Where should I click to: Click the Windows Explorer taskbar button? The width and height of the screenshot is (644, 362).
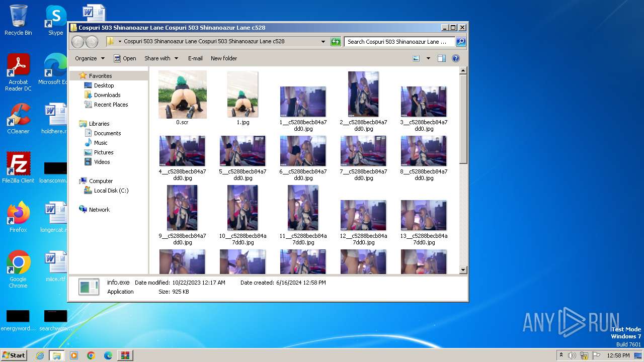click(56, 355)
